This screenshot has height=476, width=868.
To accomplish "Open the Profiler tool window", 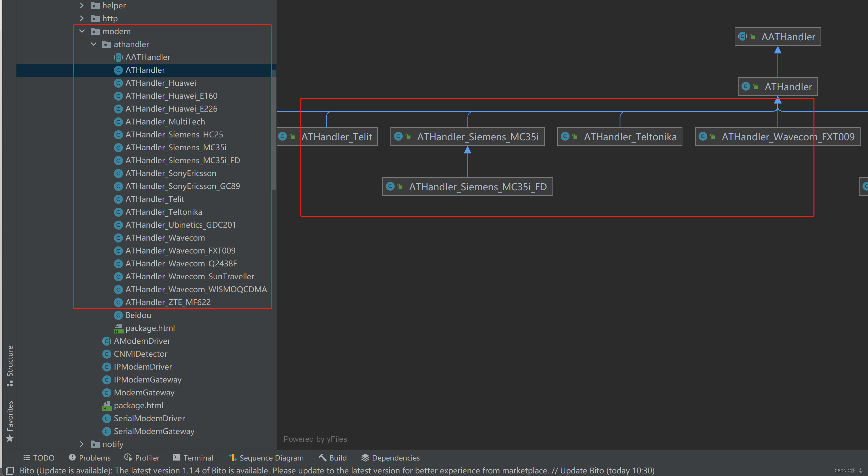I will [x=142, y=458].
